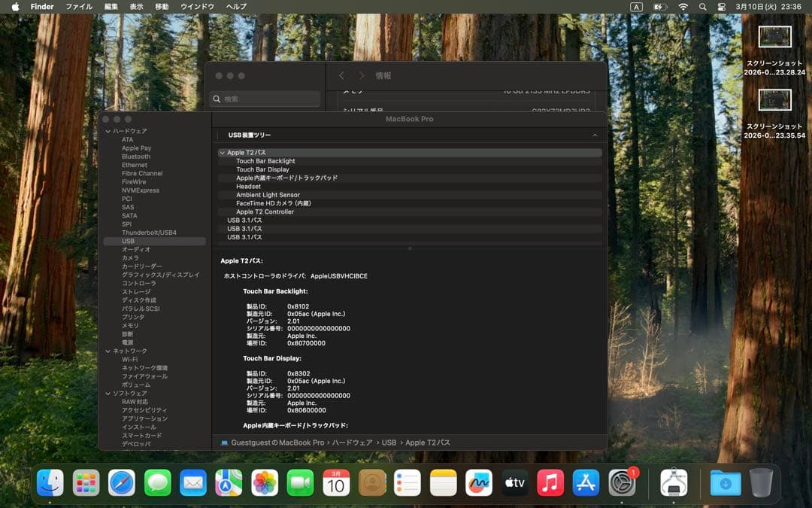Collapse the USB装置ツリー header chevron
Screen dimensions: 812x508
point(595,135)
